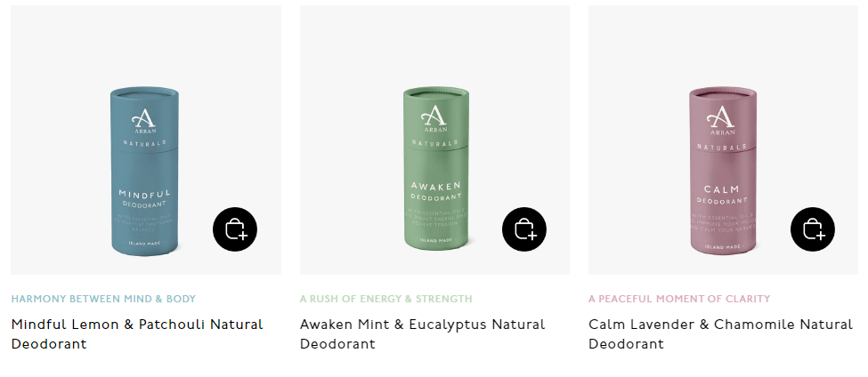
Task: Click the NATURALS text on the pink tube
Action: click(x=722, y=147)
